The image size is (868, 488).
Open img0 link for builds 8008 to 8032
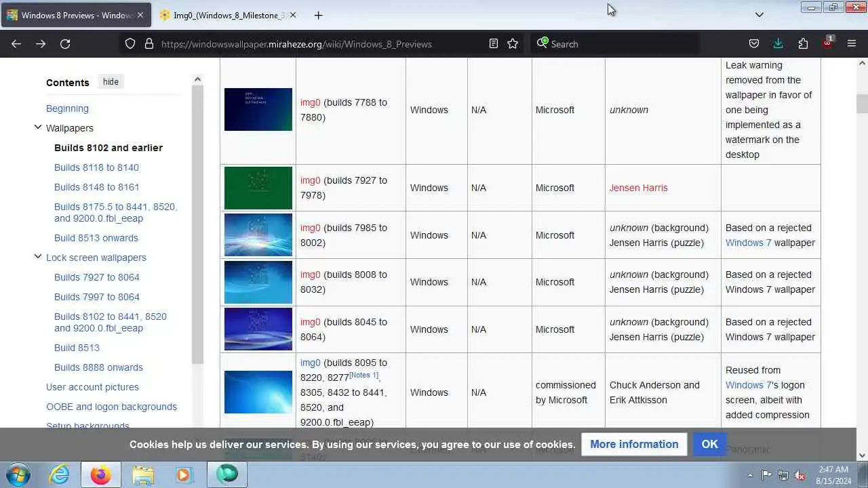tap(310, 274)
